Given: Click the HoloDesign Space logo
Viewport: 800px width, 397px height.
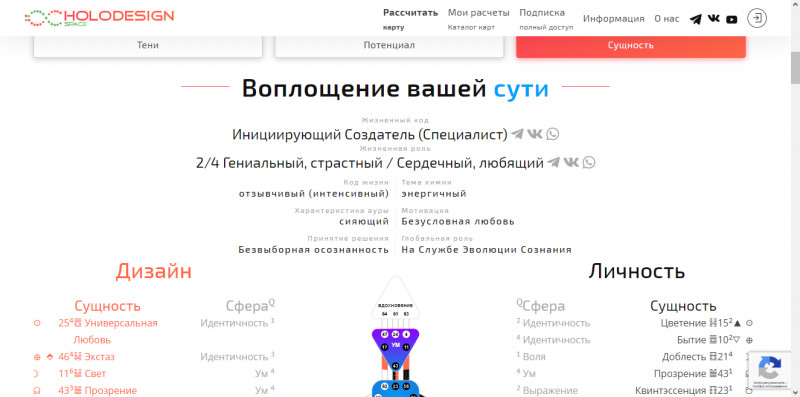Looking at the screenshot, I should pyautogui.click(x=99, y=18).
